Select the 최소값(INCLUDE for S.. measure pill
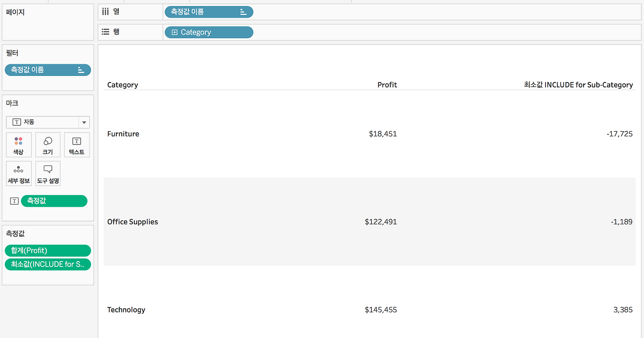This screenshot has width=644, height=338. [48, 264]
